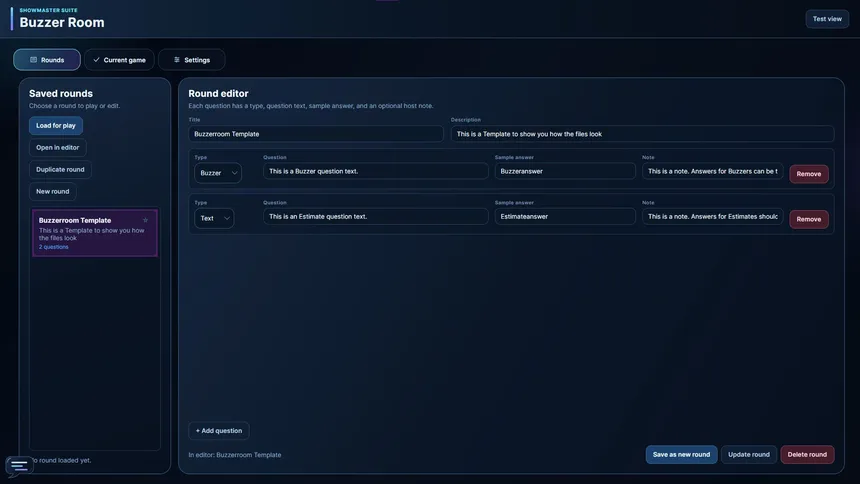The width and height of the screenshot is (860, 484).
Task: Edit the note field for the Buzzer question
Action: click(712, 171)
